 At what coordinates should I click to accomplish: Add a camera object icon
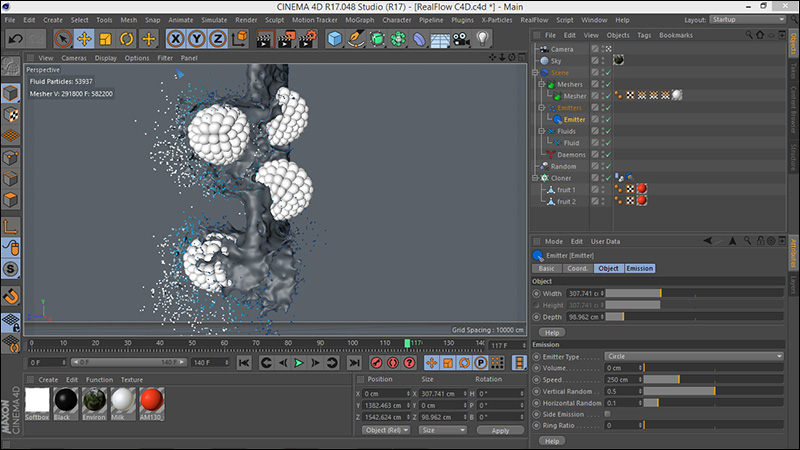point(461,39)
